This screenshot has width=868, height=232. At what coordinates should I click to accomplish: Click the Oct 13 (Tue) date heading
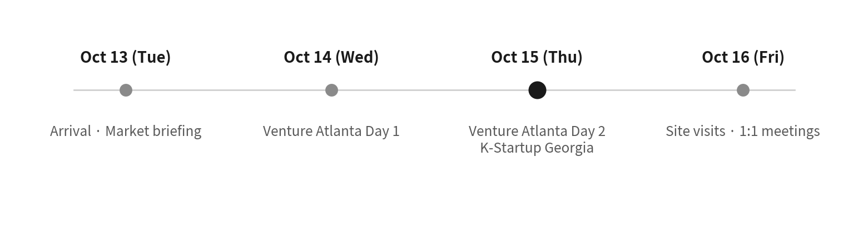pyautogui.click(x=126, y=57)
